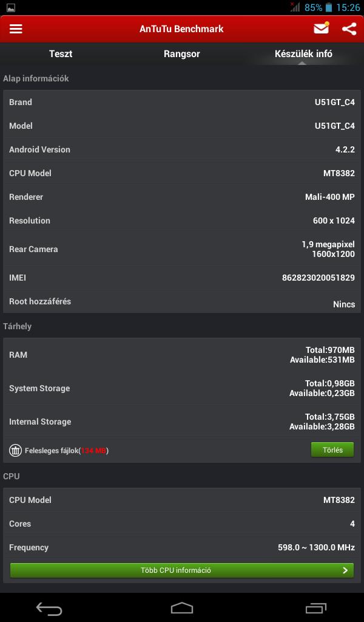Click the green Törlés button
364x622 pixels.
coord(332,450)
